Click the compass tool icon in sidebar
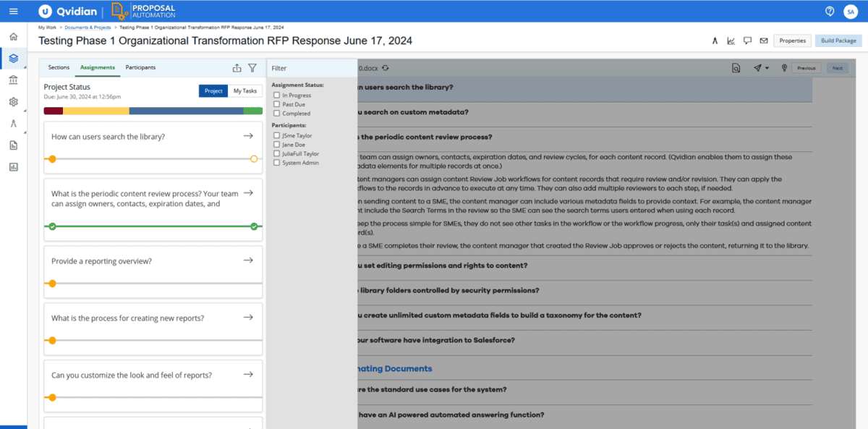 (12, 124)
